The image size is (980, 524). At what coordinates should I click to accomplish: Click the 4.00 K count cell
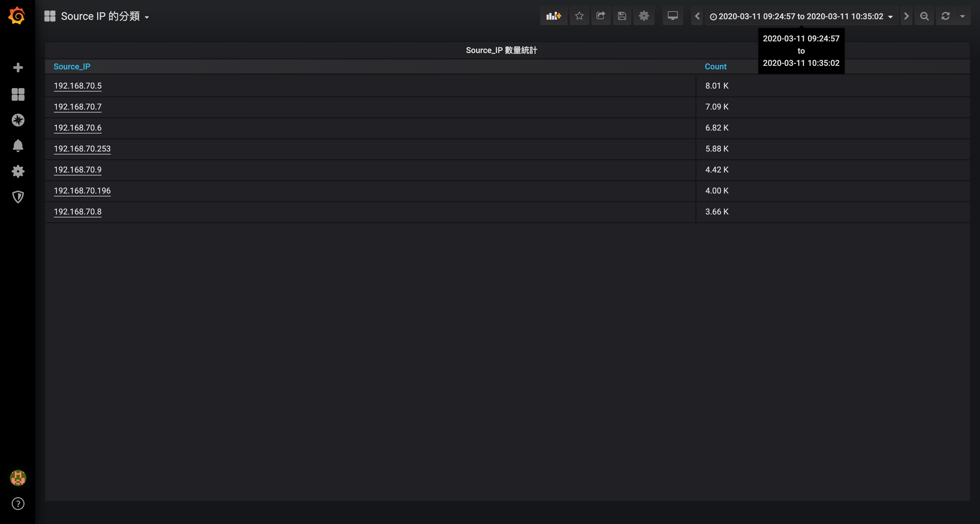point(833,191)
